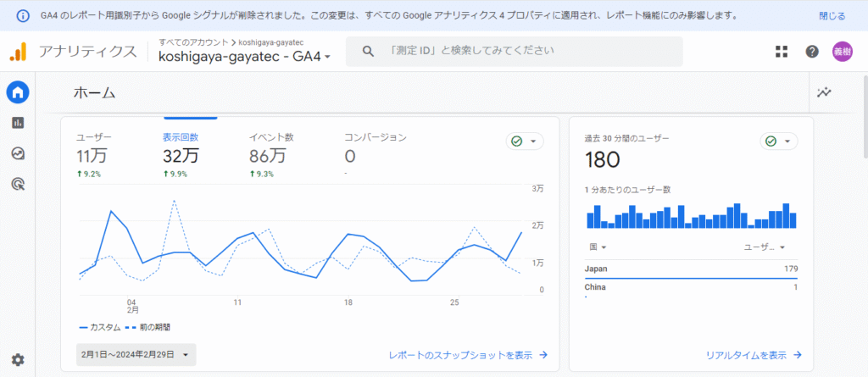Click the 過去 30 分間のユーザー heading
The image size is (868, 377).
(626, 137)
